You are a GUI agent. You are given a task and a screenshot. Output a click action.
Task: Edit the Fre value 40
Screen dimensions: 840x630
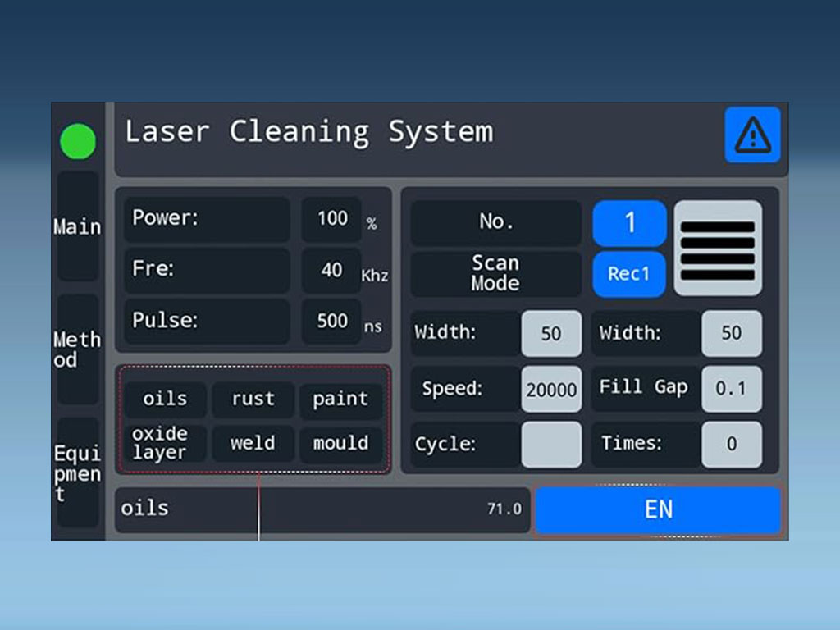coord(331,270)
